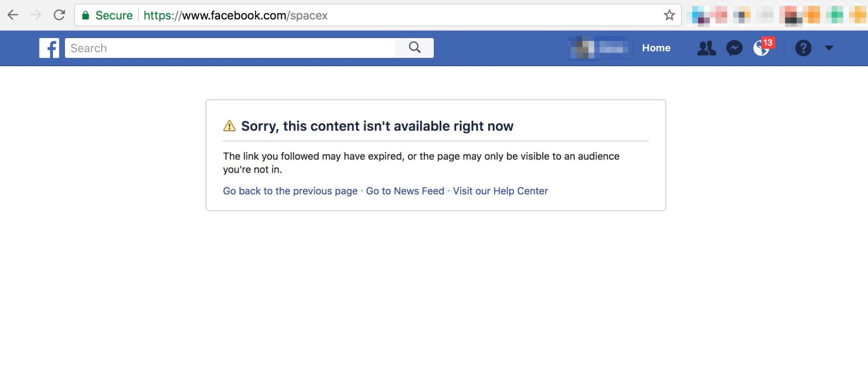
Task: Click the yellow warning triangle icon
Action: coord(229,126)
